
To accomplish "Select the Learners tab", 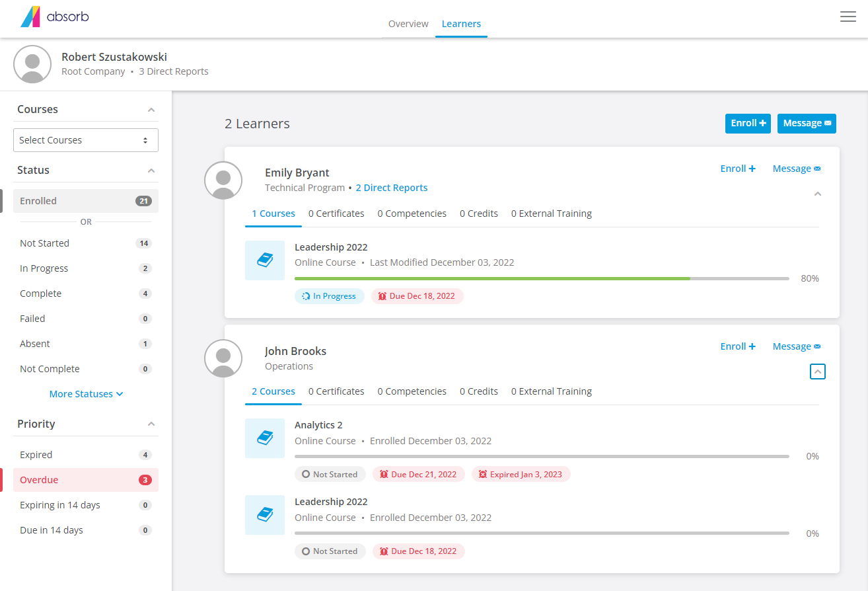I will pyautogui.click(x=461, y=24).
